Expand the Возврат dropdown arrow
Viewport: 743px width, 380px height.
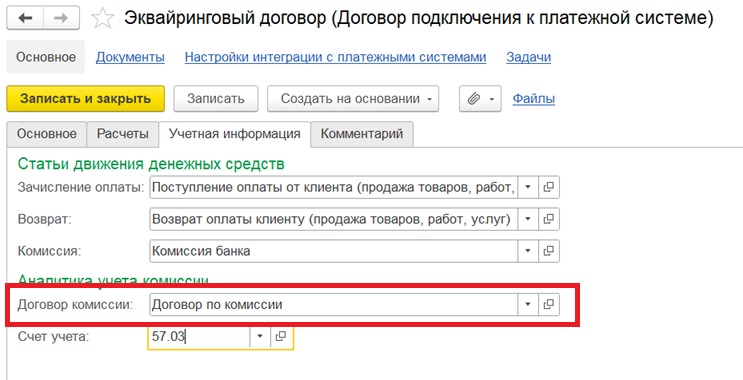pyautogui.click(x=528, y=219)
